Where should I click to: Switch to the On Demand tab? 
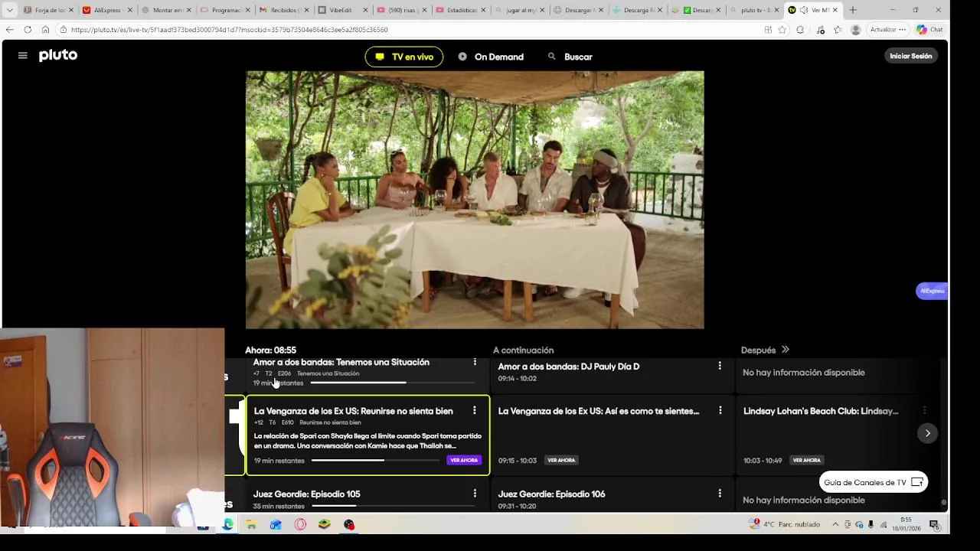pyautogui.click(x=491, y=57)
